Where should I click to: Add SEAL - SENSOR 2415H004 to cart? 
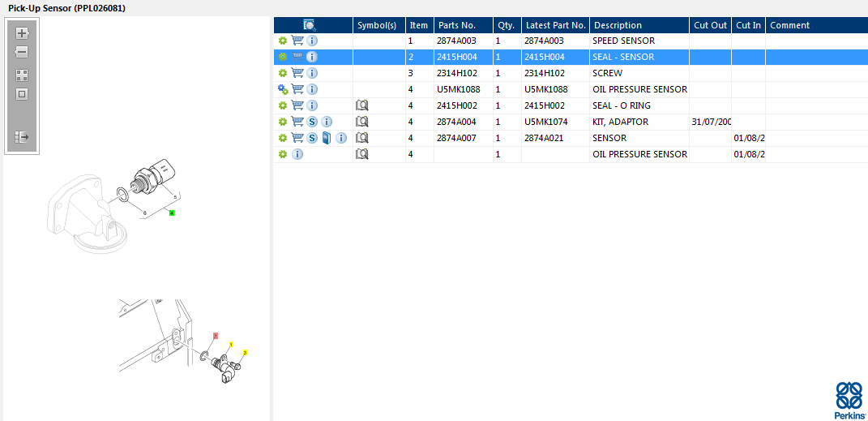pos(297,57)
